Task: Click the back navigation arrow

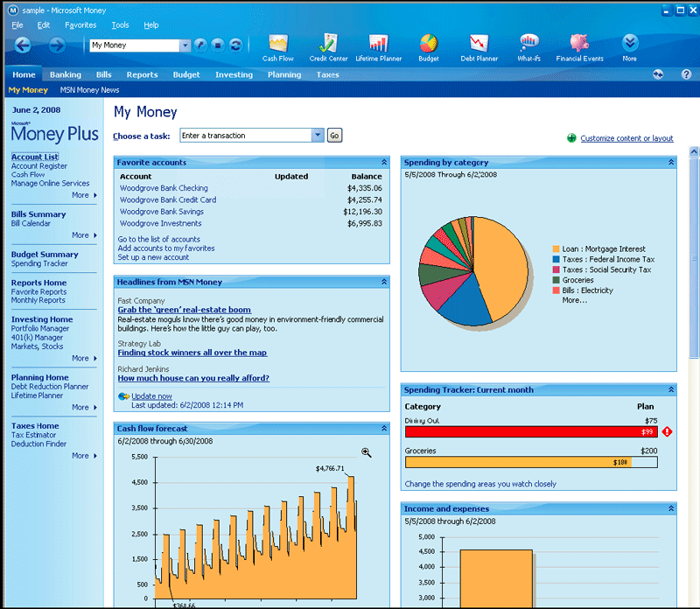Action: pos(23,45)
